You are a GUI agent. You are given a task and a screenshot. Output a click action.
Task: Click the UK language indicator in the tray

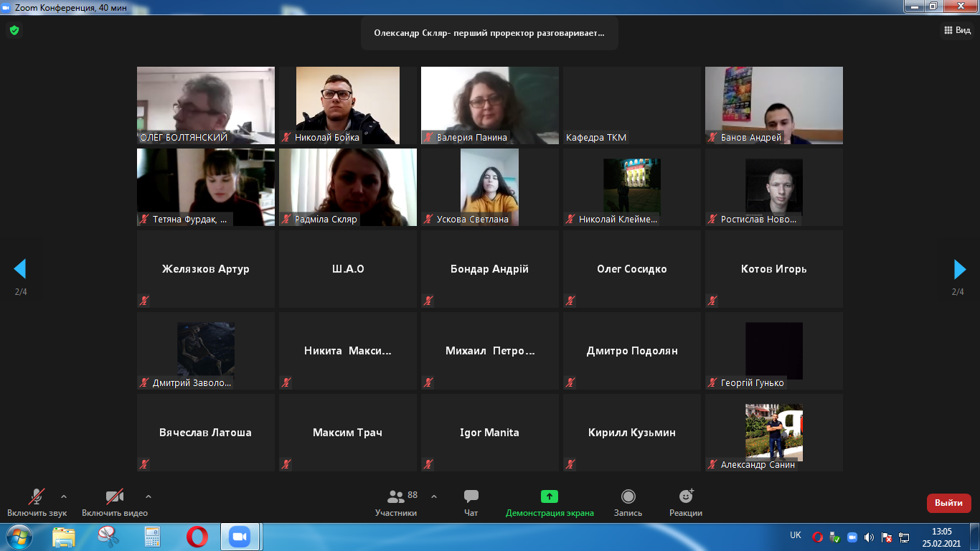point(796,535)
